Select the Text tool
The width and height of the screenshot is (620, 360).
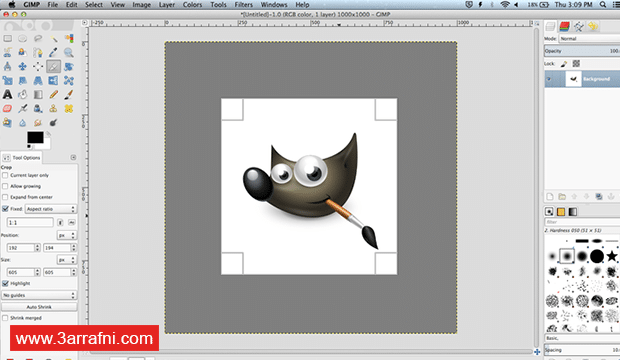[8, 95]
